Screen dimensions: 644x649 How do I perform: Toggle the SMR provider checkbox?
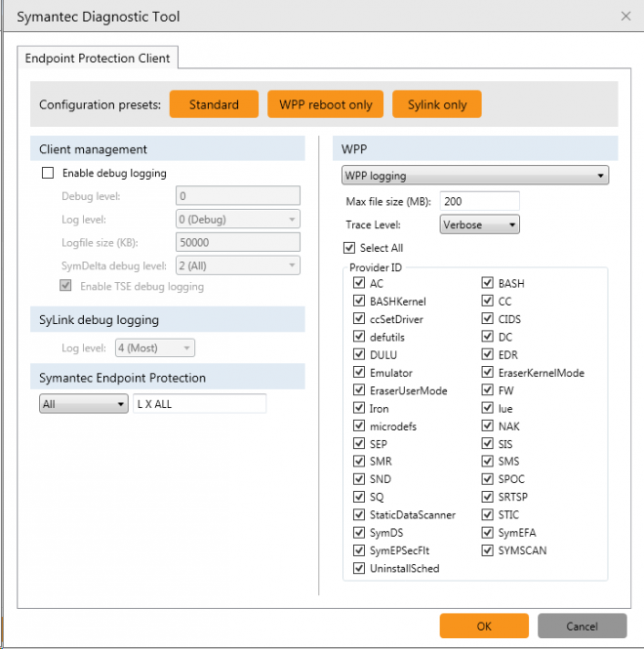coord(359,461)
